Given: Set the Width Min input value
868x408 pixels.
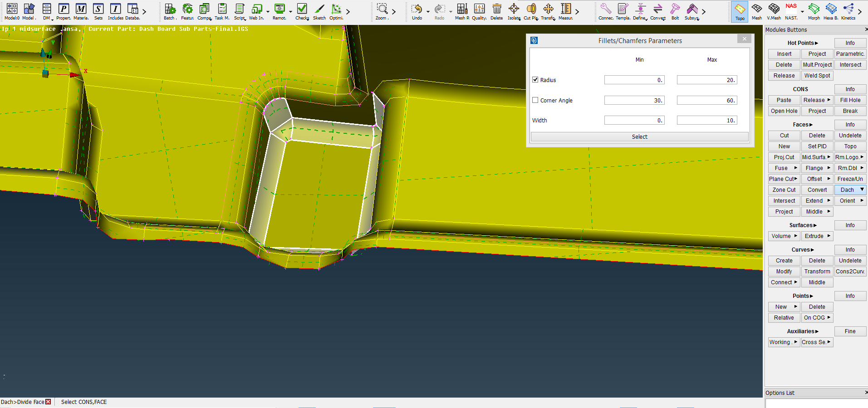Looking at the screenshot, I should point(634,120).
